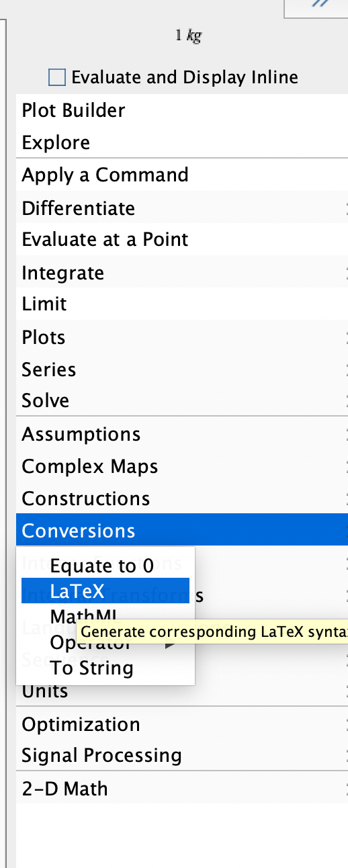Expand the Differentiate submenu
The image size is (348, 868).
coord(182,208)
